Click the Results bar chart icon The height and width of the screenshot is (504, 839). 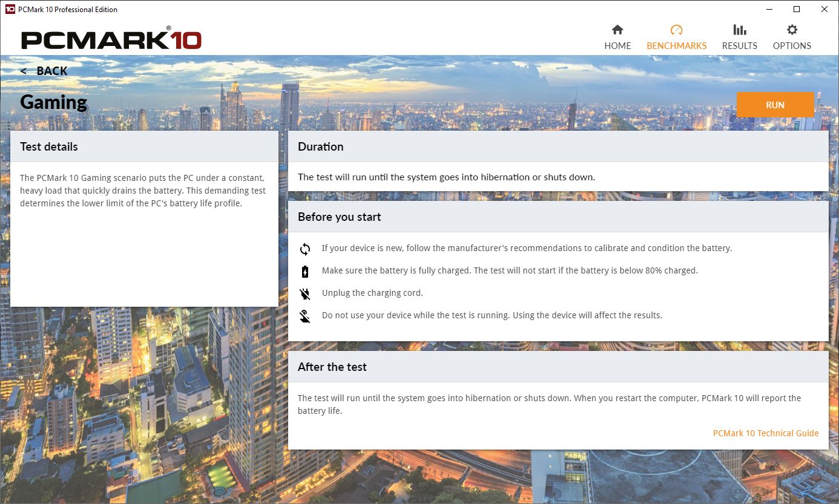click(739, 30)
